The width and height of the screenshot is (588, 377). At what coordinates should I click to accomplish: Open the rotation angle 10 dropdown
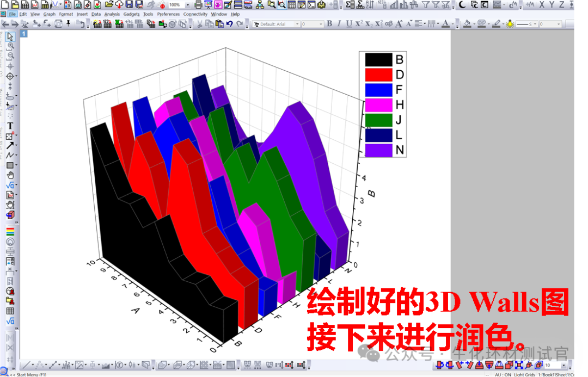(563, 365)
